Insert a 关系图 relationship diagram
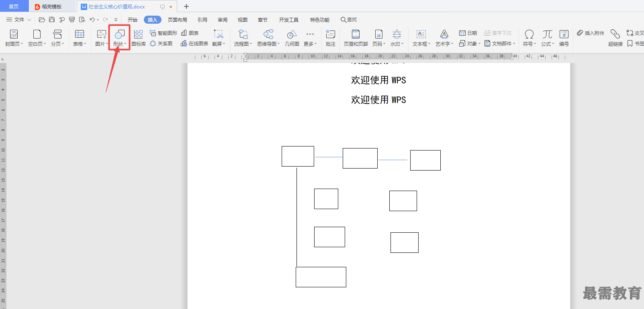Screen dimensions: 644x309 (x=161, y=43)
